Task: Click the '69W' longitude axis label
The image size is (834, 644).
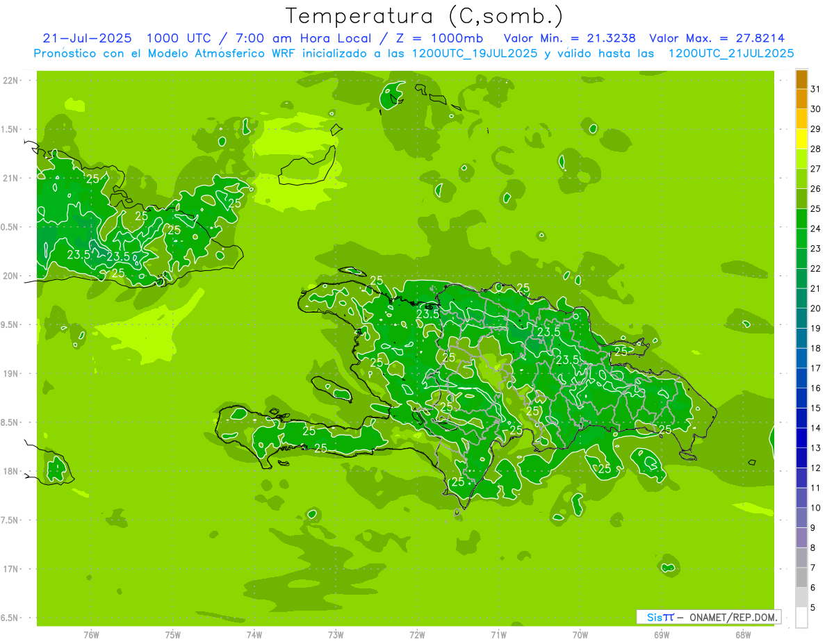Action: (x=662, y=635)
